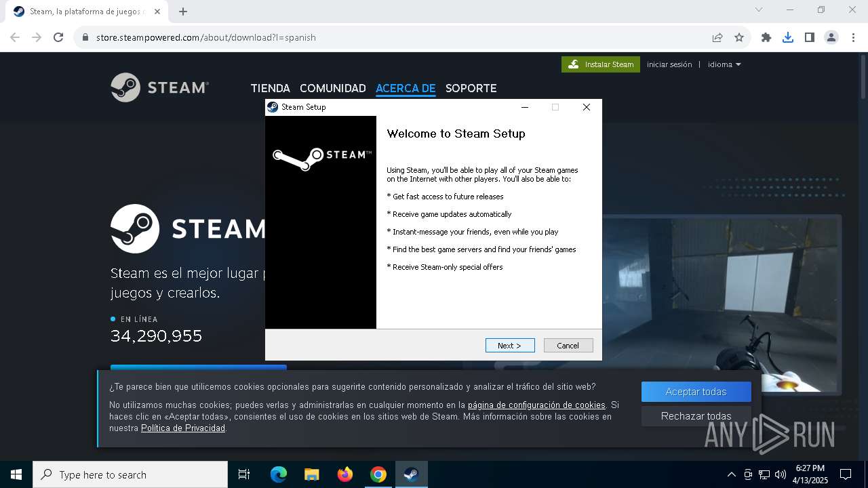Image resolution: width=868 pixels, height=488 pixels.
Task: Click the Steam logo in website header
Action: tap(159, 87)
